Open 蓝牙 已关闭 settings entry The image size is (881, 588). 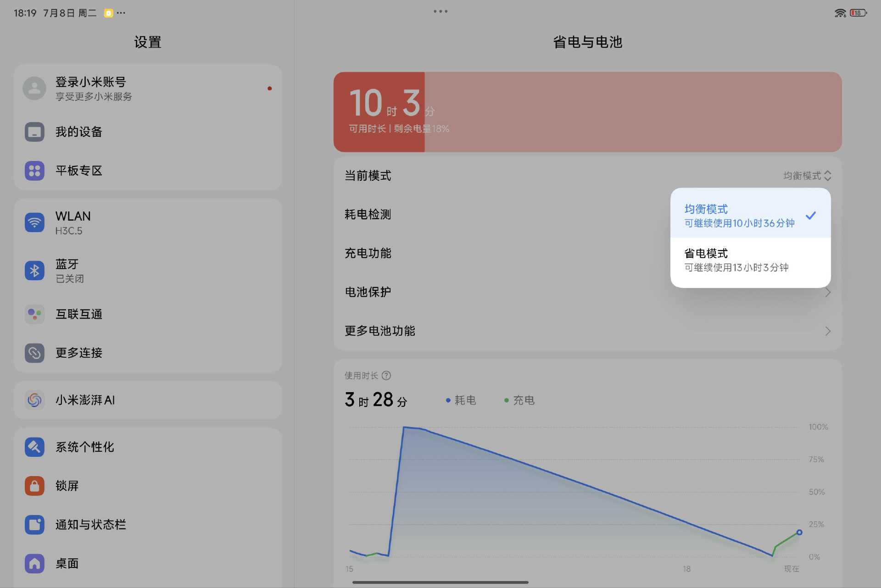(148, 271)
